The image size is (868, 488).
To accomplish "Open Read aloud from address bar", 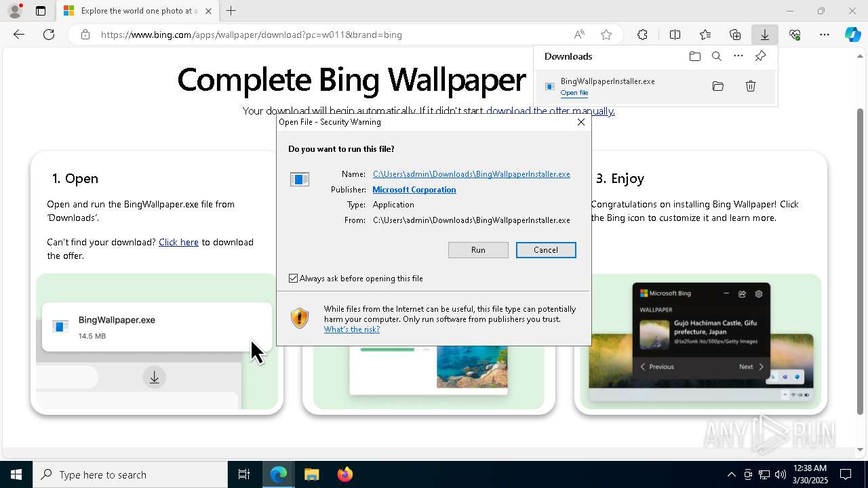I will [x=579, y=35].
